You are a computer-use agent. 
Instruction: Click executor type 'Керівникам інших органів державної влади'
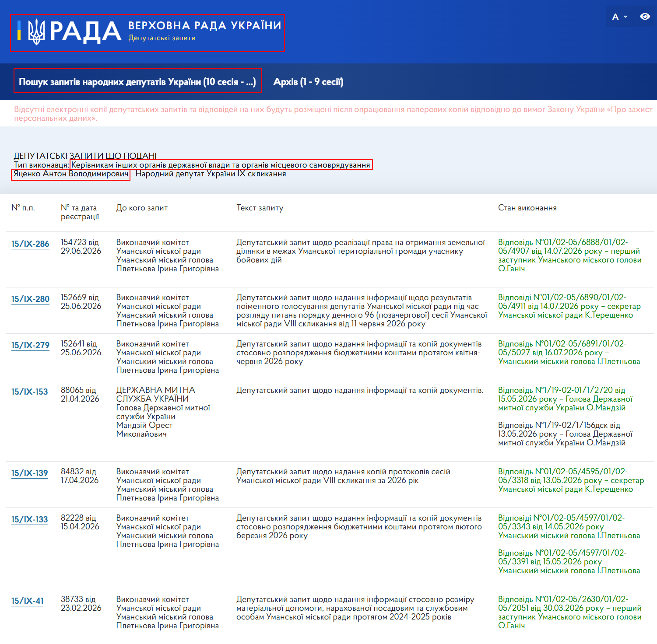(221, 165)
